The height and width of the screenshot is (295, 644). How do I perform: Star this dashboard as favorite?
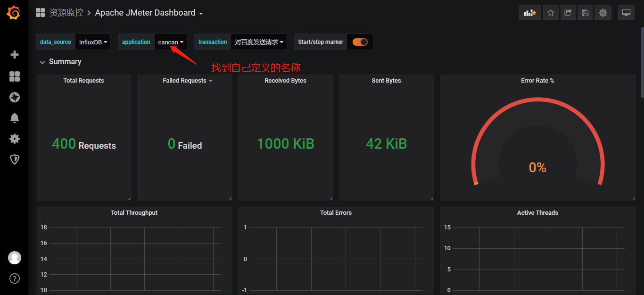[551, 13]
